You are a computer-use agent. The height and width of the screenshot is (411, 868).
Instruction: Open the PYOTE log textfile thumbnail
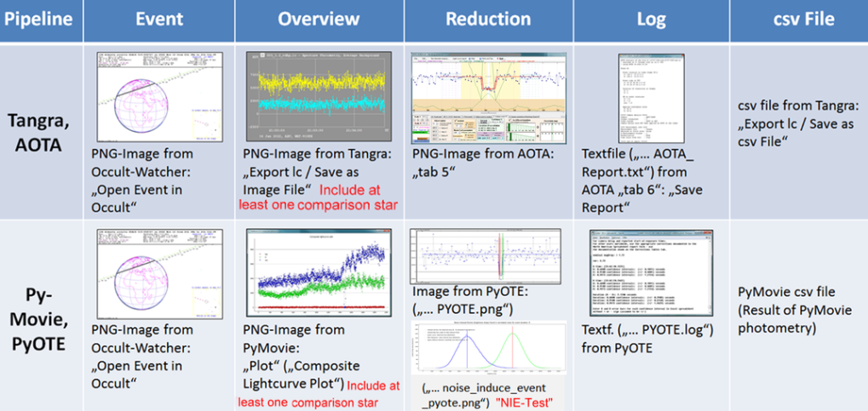tap(651, 271)
